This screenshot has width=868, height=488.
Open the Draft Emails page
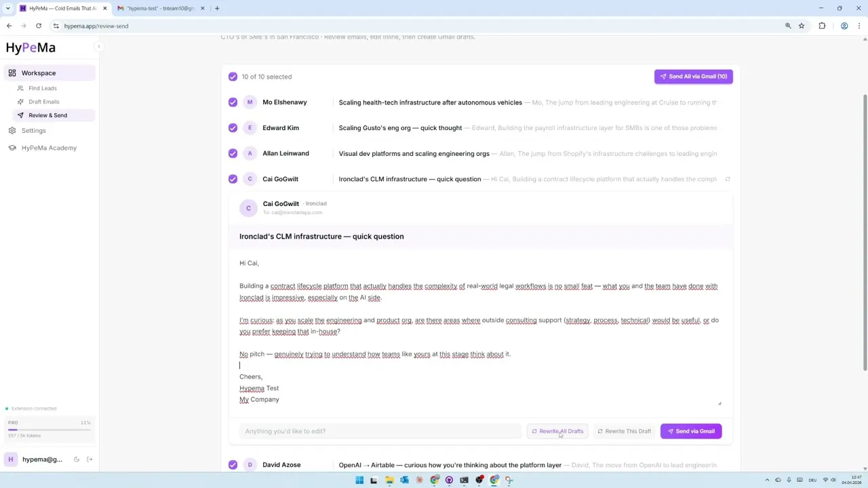[43, 102]
